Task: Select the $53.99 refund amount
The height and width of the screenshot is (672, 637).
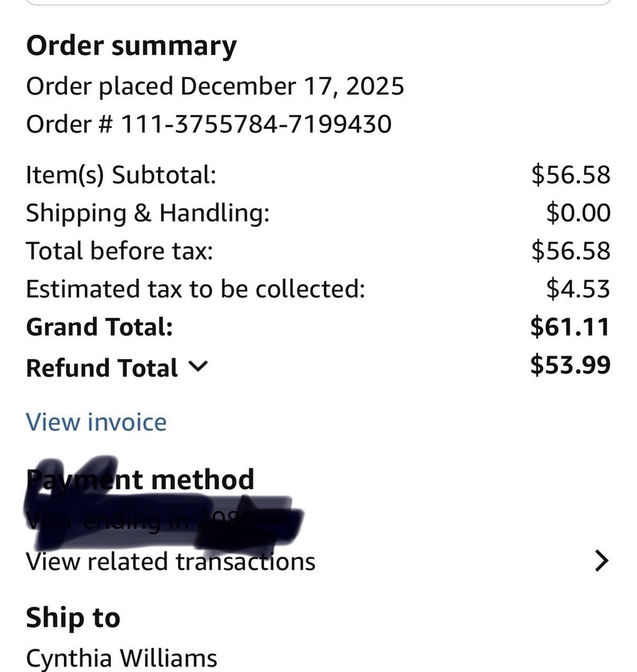Action: tap(570, 365)
